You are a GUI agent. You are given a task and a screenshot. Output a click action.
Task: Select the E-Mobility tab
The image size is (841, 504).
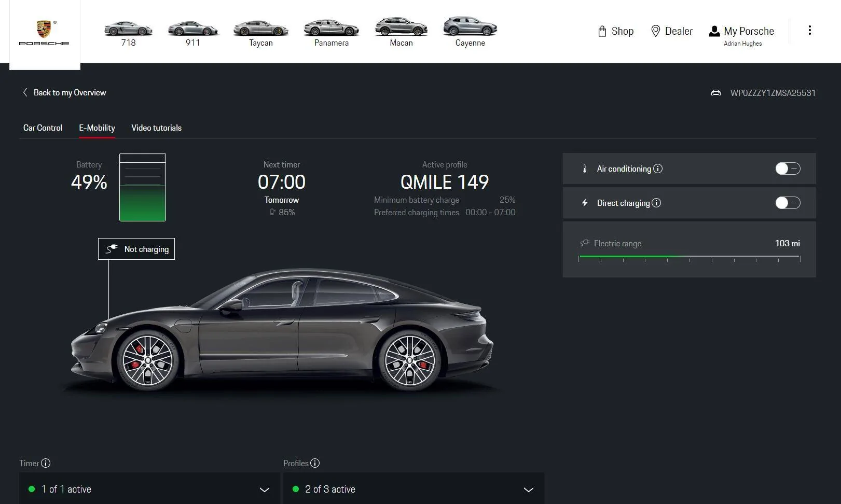pos(97,128)
